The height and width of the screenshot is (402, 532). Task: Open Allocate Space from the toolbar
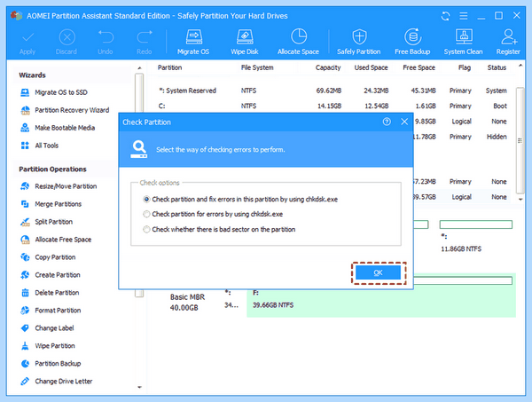point(298,42)
